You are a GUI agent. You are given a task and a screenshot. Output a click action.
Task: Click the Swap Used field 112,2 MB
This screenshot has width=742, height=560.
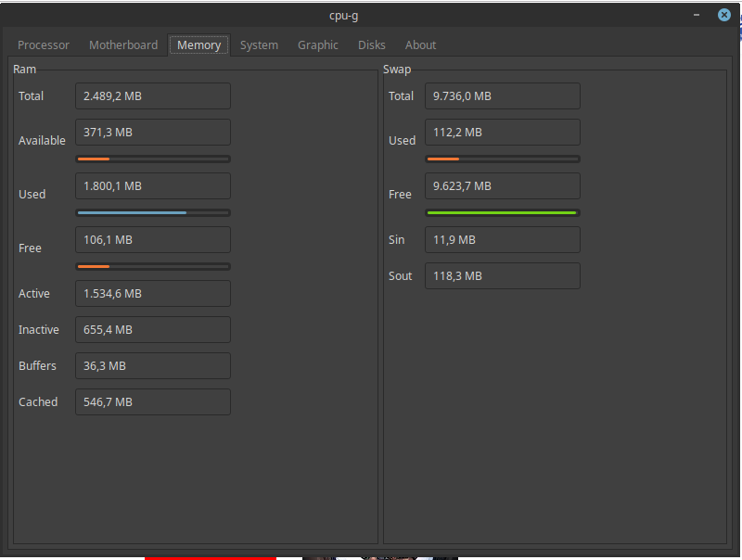click(503, 132)
